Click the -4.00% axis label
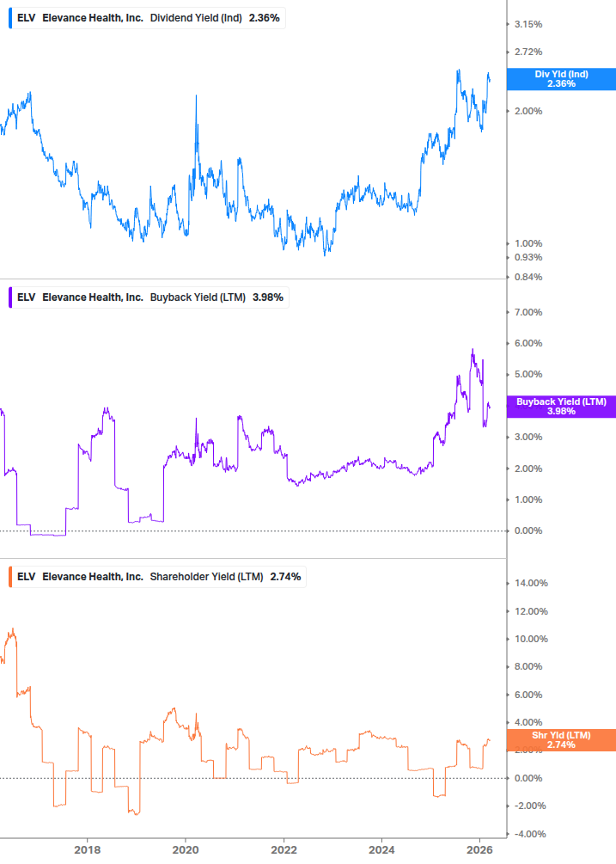Viewport: 616px width, 864px height. [x=529, y=834]
